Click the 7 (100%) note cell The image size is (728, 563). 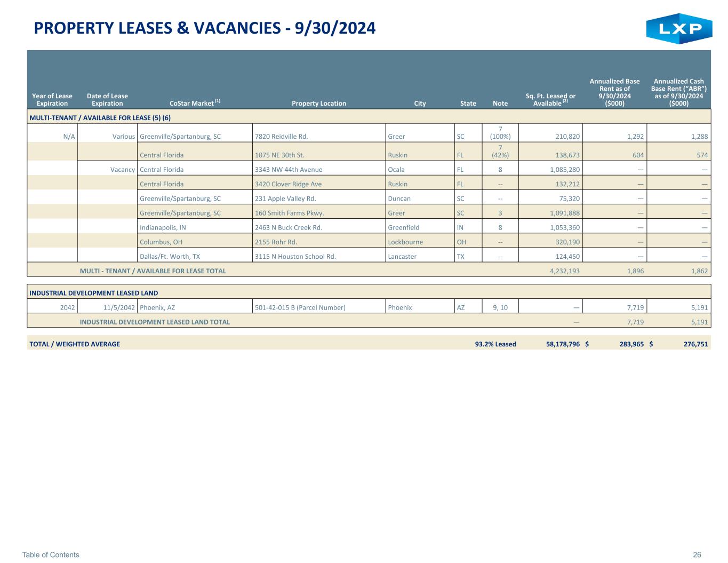(x=500, y=133)
